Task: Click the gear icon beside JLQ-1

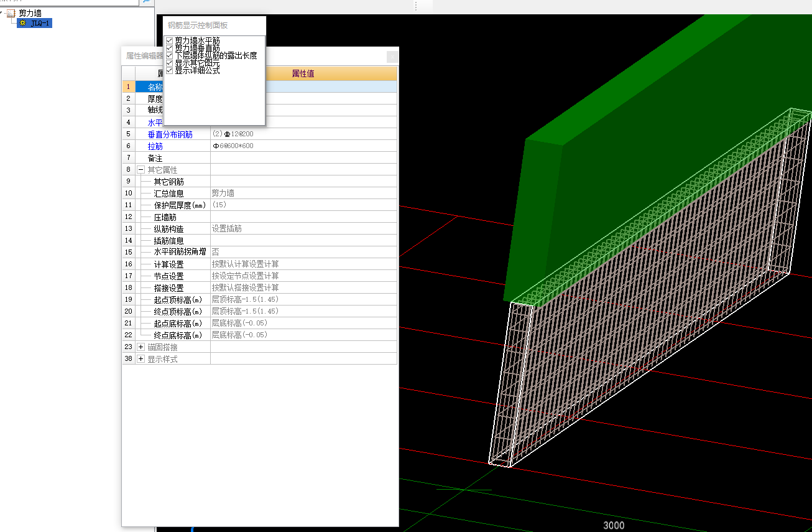Action: click(24, 23)
